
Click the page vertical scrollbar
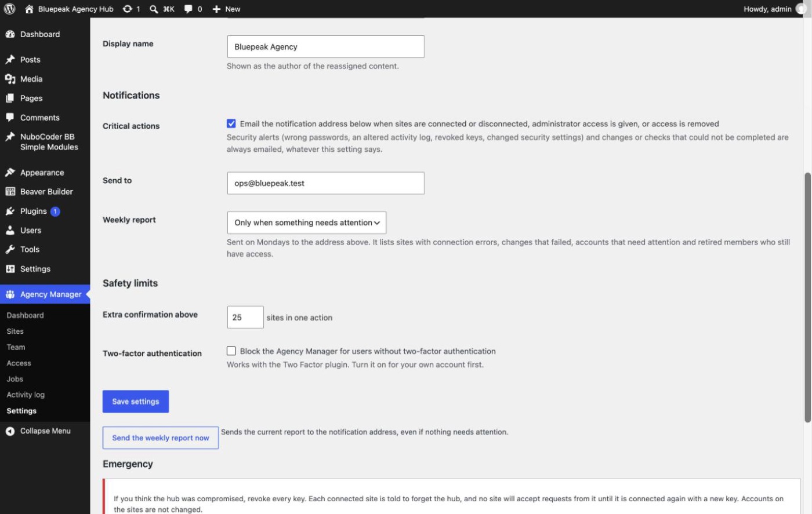point(807,297)
